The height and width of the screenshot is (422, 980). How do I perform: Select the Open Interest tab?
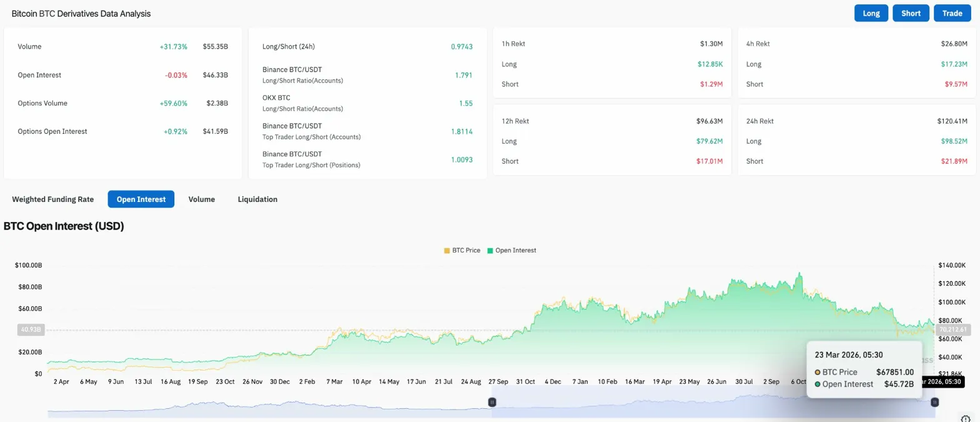click(x=141, y=199)
